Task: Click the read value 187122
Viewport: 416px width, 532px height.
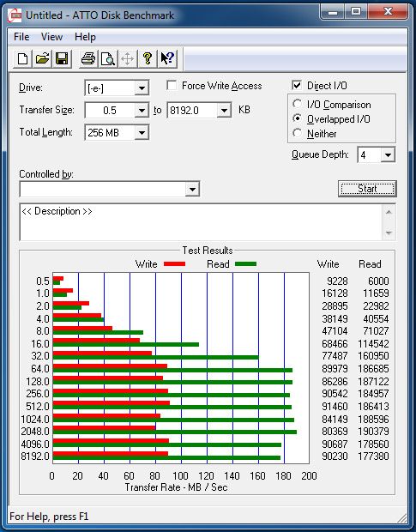Action: point(373,381)
